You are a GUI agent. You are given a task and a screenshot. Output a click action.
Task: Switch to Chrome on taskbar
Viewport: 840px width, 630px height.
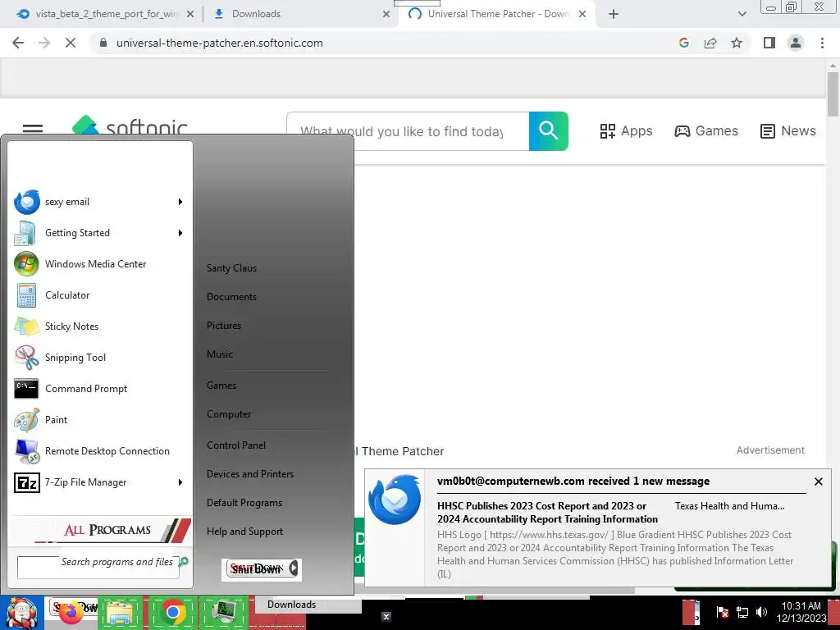pos(172,613)
